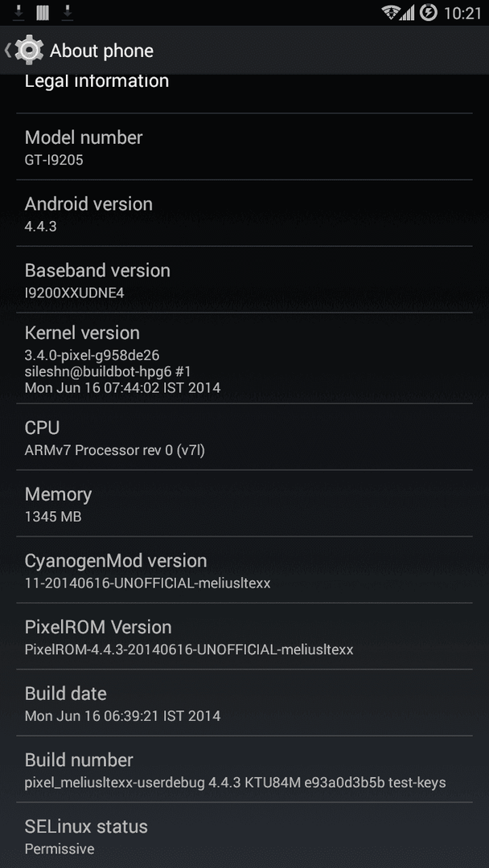This screenshot has height=868, width=489.
Task: Tap the Baseband version row
Action: [244, 280]
